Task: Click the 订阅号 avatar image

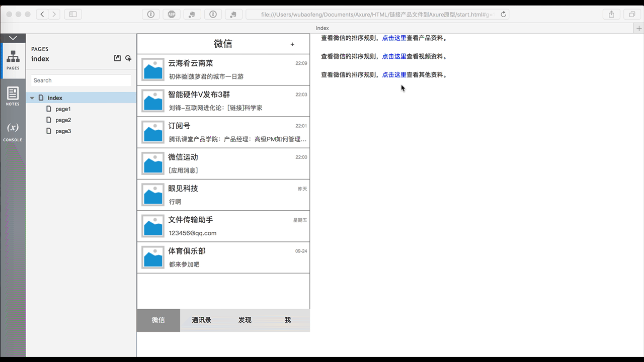Action: click(x=153, y=132)
